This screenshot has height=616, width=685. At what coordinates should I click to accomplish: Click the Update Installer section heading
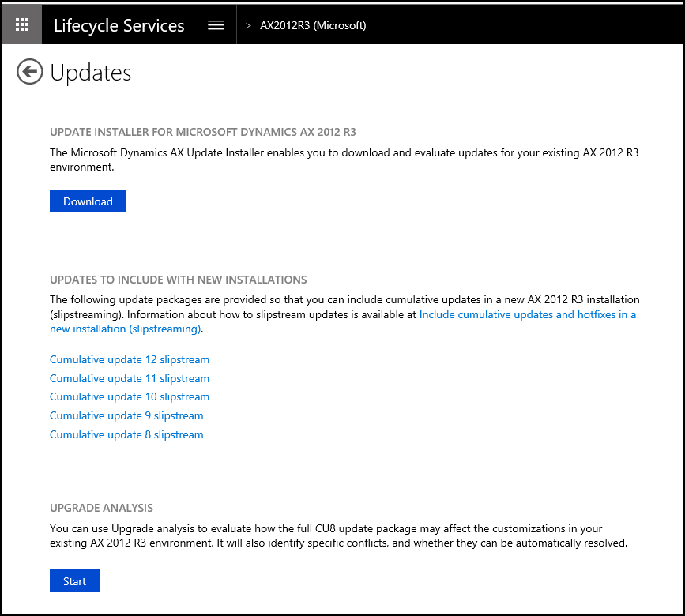[209, 132]
